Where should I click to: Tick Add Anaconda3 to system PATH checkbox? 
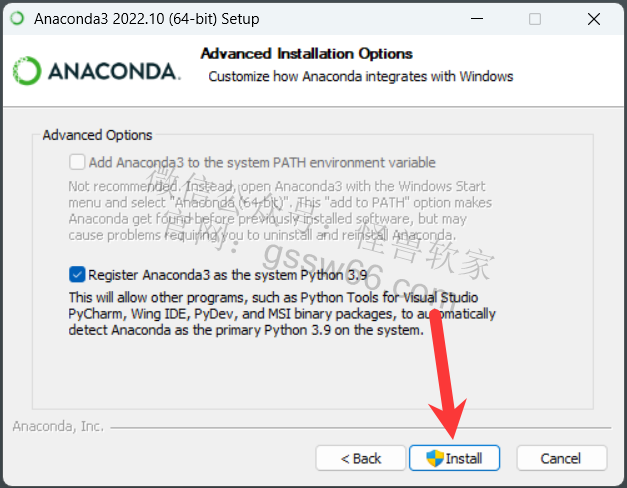(x=77, y=162)
